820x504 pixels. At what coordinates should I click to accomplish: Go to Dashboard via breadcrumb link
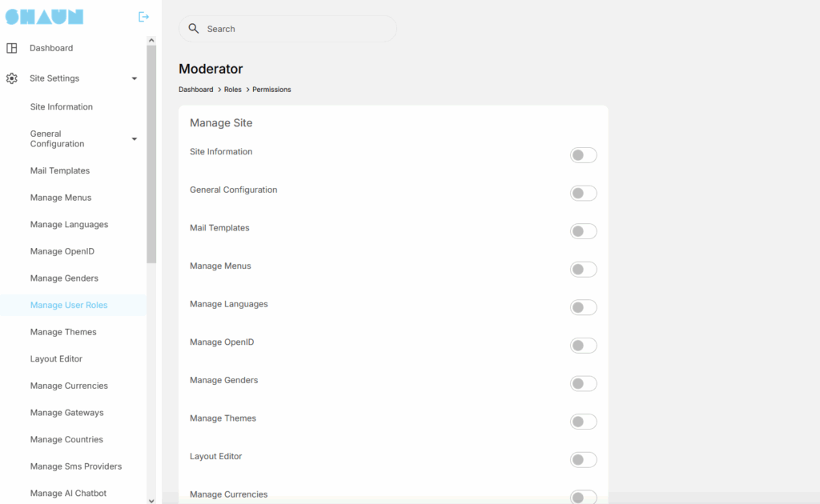point(195,90)
